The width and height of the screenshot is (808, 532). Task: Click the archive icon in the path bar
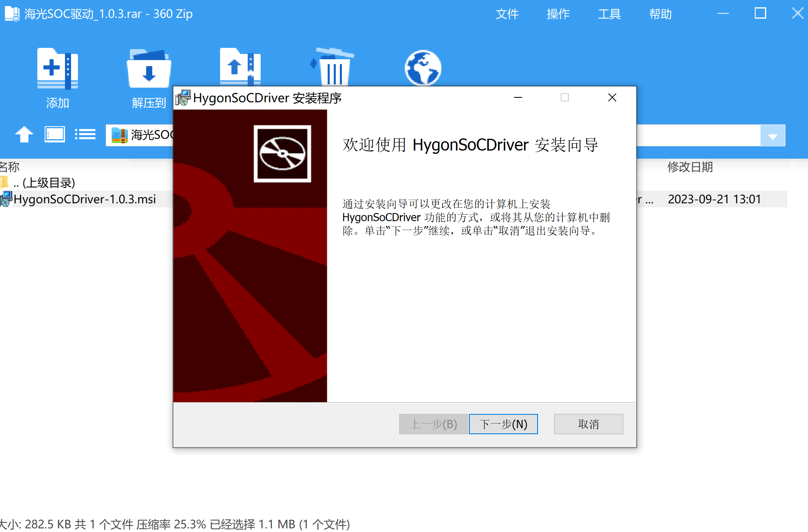[x=119, y=135]
